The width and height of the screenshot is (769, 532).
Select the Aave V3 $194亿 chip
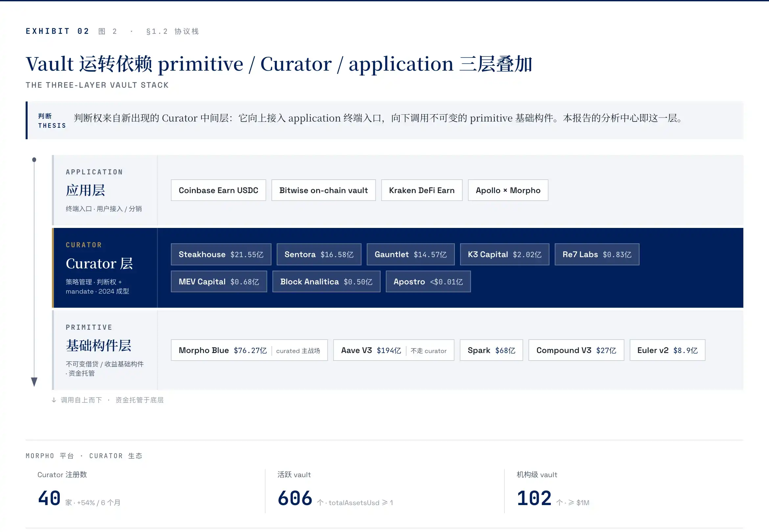(x=394, y=350)
